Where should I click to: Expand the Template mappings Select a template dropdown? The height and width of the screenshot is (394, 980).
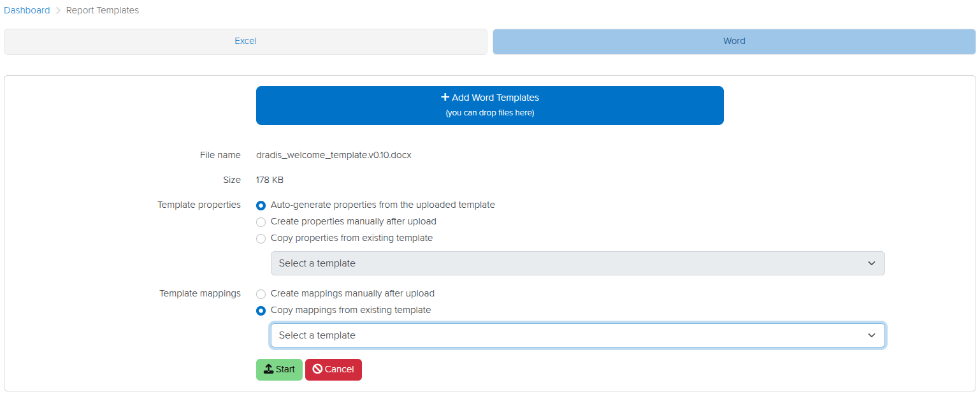point(577,335)
